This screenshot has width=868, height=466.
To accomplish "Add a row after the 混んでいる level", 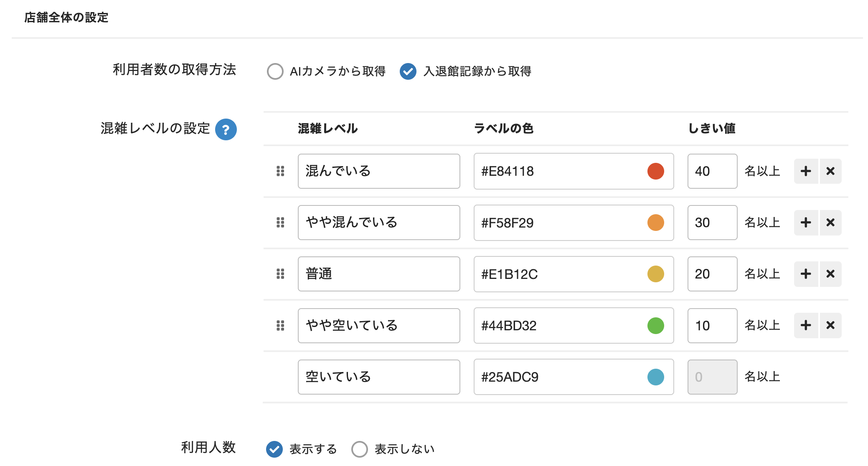I will 805,171.
